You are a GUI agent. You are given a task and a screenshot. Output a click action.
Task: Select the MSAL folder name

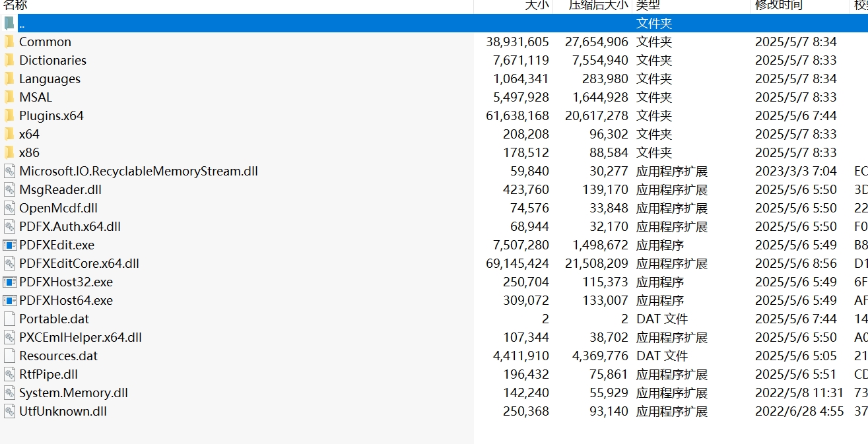pos(36,97)
